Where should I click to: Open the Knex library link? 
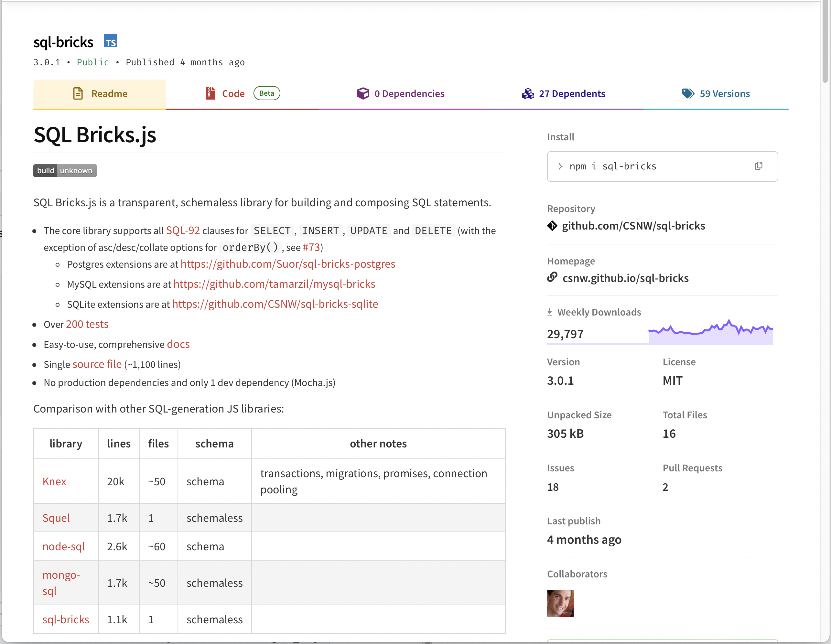pos(54,482)
